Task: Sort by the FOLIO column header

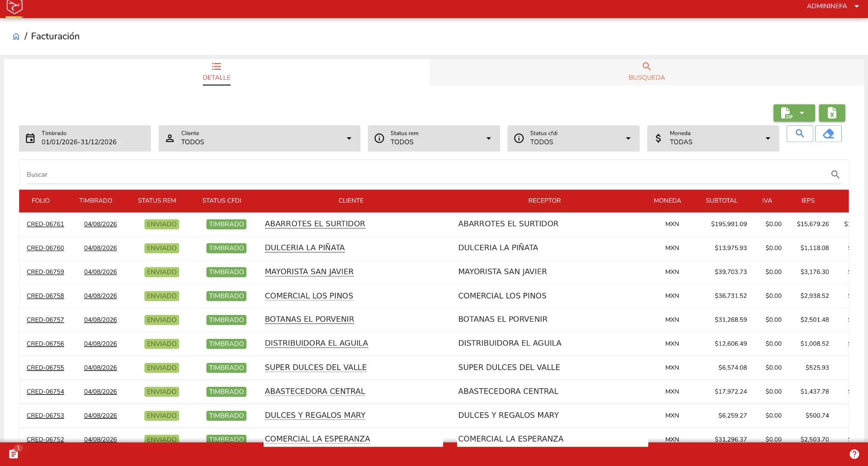Action: pyautogui.click(x=41, y=201)
